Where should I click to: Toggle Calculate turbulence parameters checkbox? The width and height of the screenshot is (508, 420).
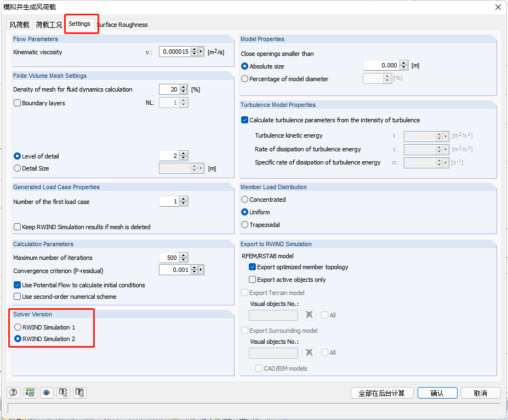tap(244, 120)
